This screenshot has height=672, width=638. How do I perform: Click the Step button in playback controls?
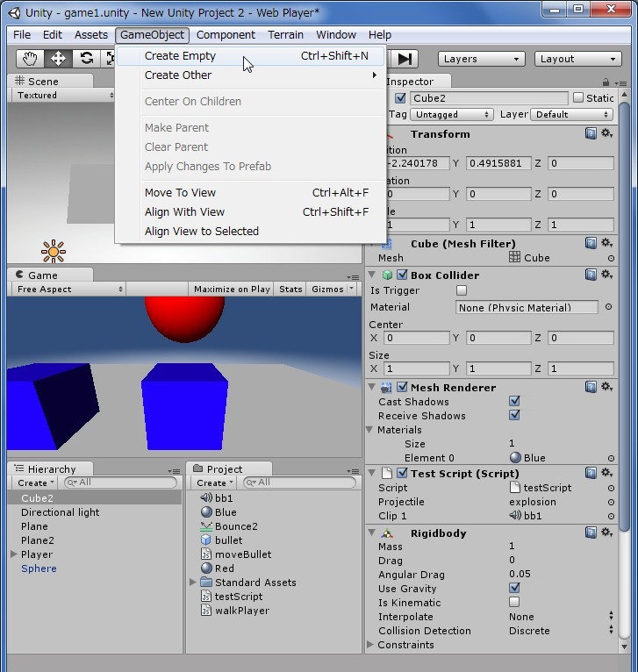(405, 59)
